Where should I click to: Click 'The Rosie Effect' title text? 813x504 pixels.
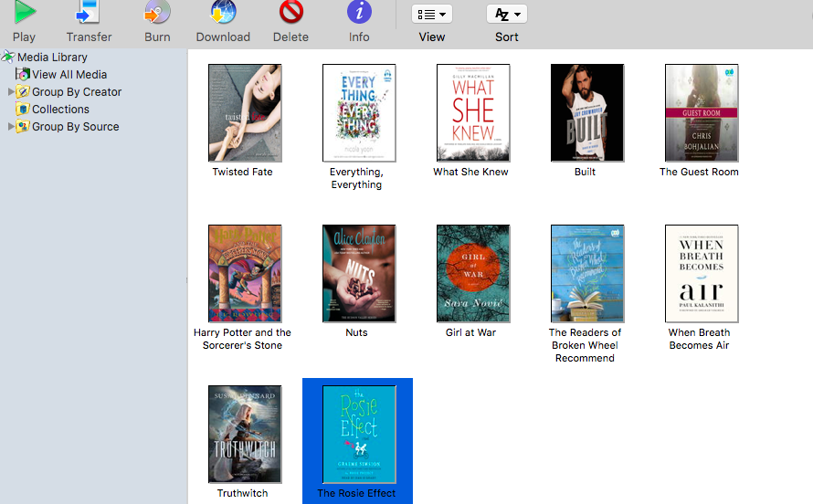click(357, 493)
